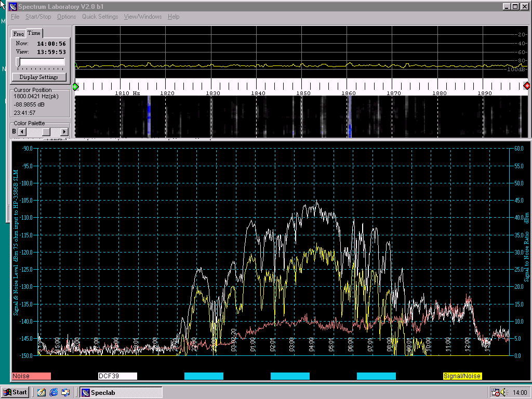Click the green diamond frequency marker
The image size is (532, 399).
[x=75, y=87]
